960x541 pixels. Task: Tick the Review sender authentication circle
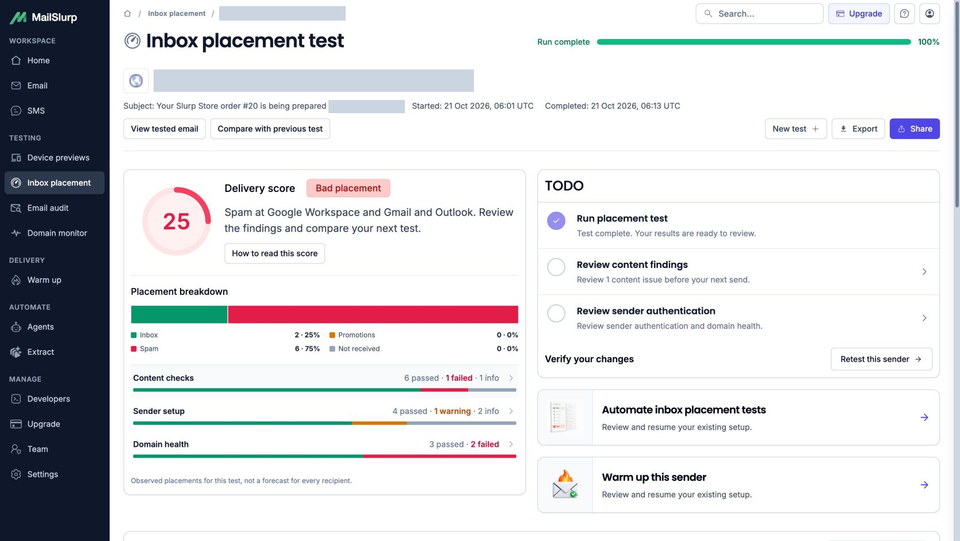[556, 313]
